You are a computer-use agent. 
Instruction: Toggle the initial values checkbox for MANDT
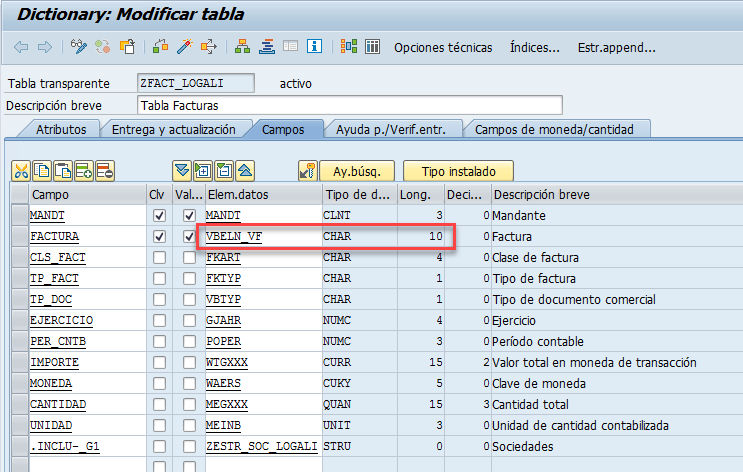tap(190, 216)
